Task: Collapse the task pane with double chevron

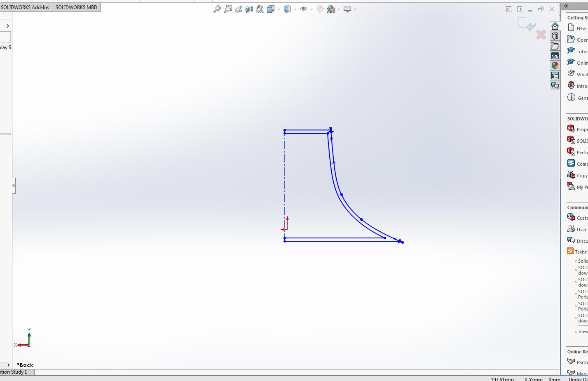Action: click(x=566, y=6)
